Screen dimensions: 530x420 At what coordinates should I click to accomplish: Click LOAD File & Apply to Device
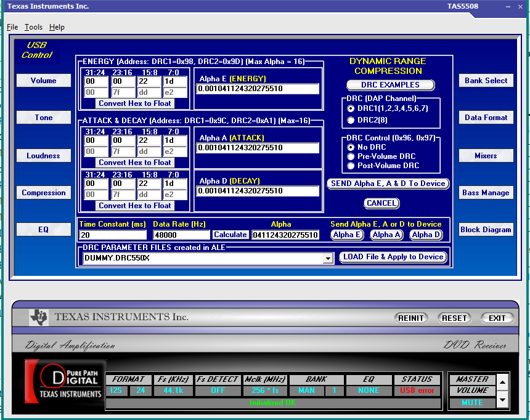pyautogui.click(x=393, y=257)
